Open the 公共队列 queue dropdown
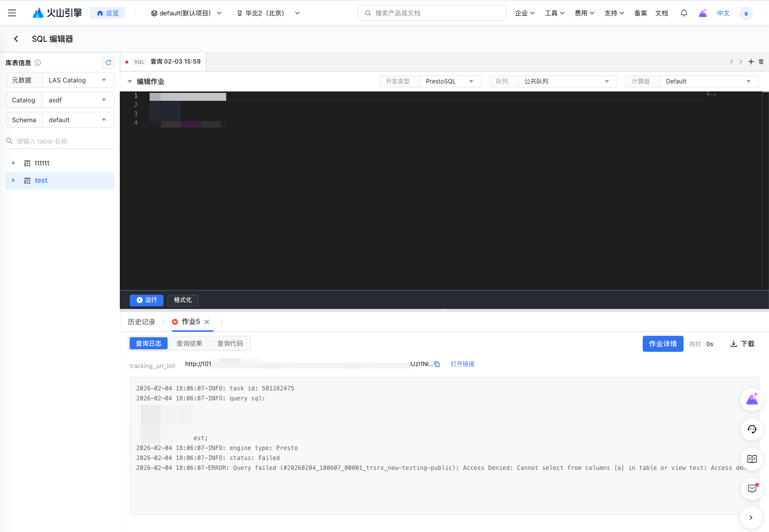The height and width of the screenshot is (532, 769). (567, 81)
